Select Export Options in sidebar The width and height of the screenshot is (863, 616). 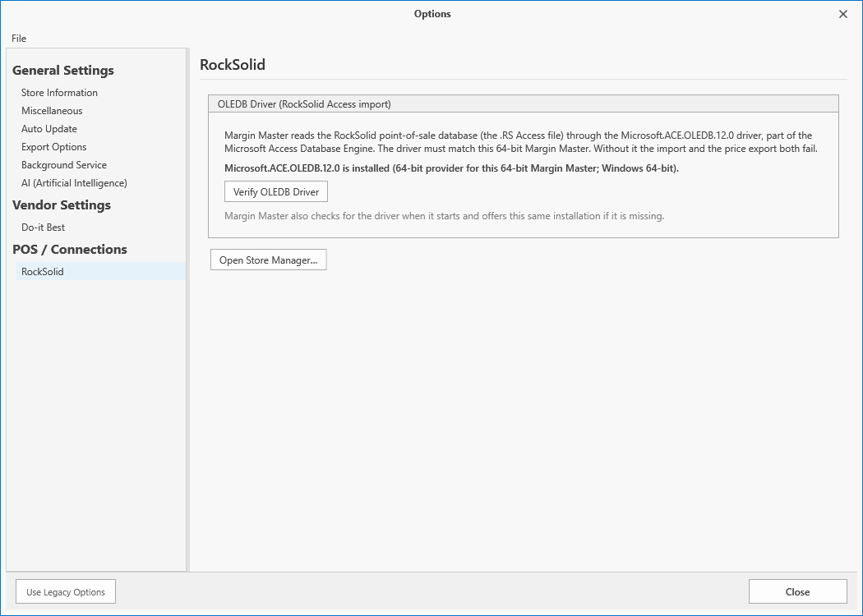click(54, 147)
